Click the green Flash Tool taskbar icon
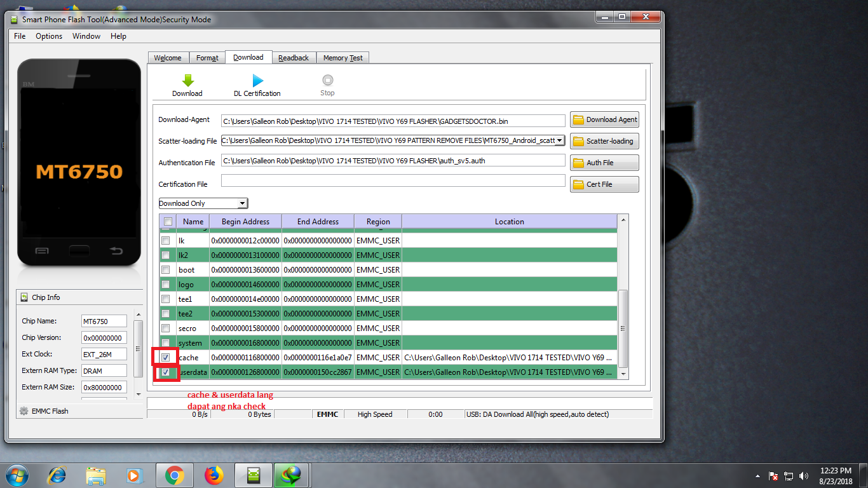Image resolution: width=868 pixels, height=488 pixels. (254, 475)
